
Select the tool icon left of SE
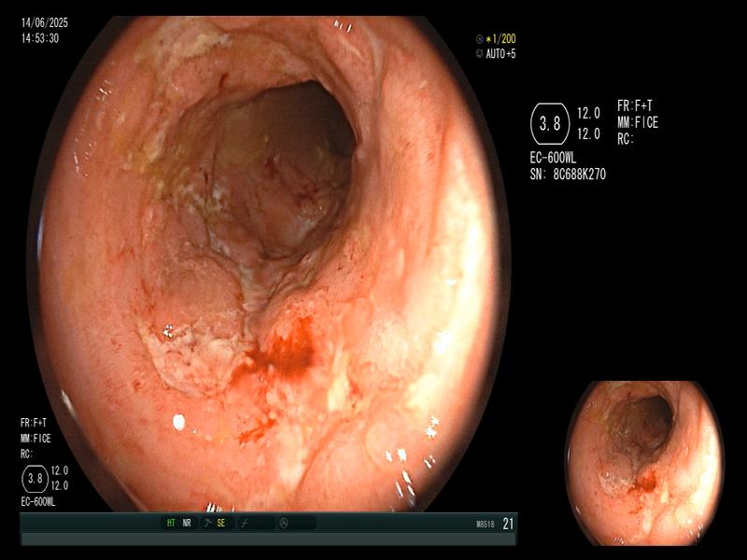[207, 524]
